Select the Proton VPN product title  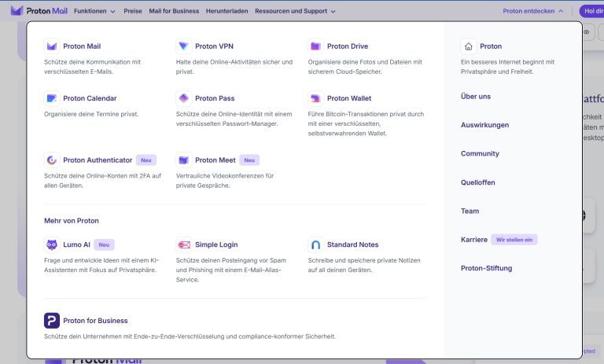coord(214,46)
